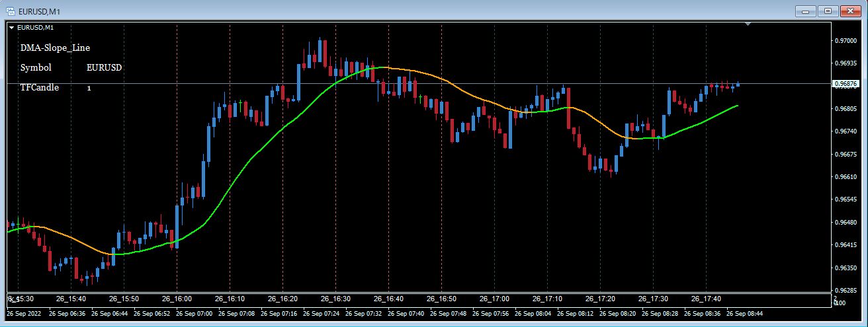The image size is (868, 327).
Task: Click the TFCandle value 1
Action: pyautogui.click(x=89, y=88)
